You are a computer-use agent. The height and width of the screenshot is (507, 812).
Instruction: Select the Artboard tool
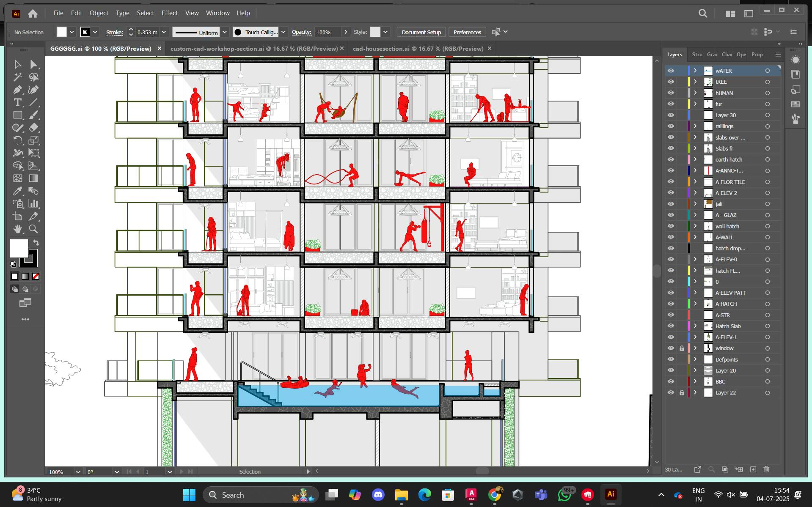17,217
